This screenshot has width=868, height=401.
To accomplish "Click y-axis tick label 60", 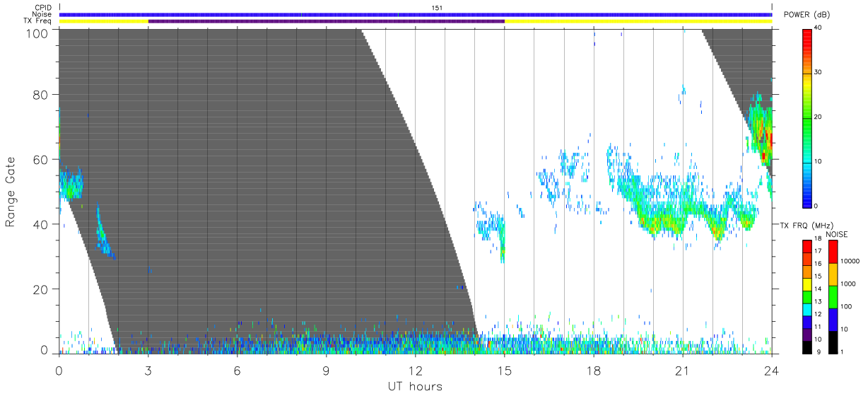I will click(40, 159).
